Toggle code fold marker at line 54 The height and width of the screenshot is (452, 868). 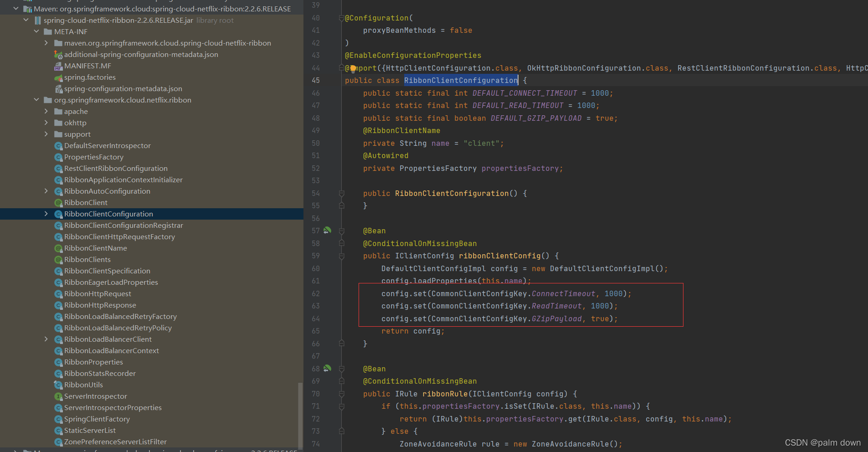click(341, 194)
